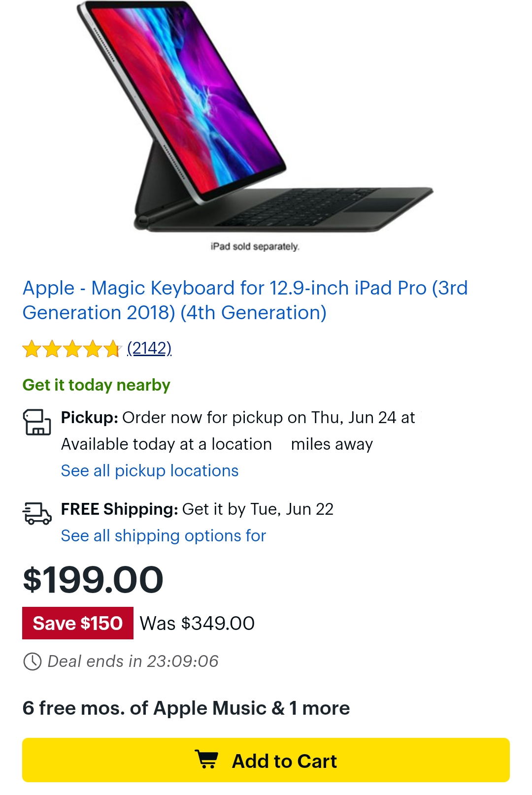This screenshot has height=795, width=532.
Task: Click the red Save $150 badge
Action: 78,623
